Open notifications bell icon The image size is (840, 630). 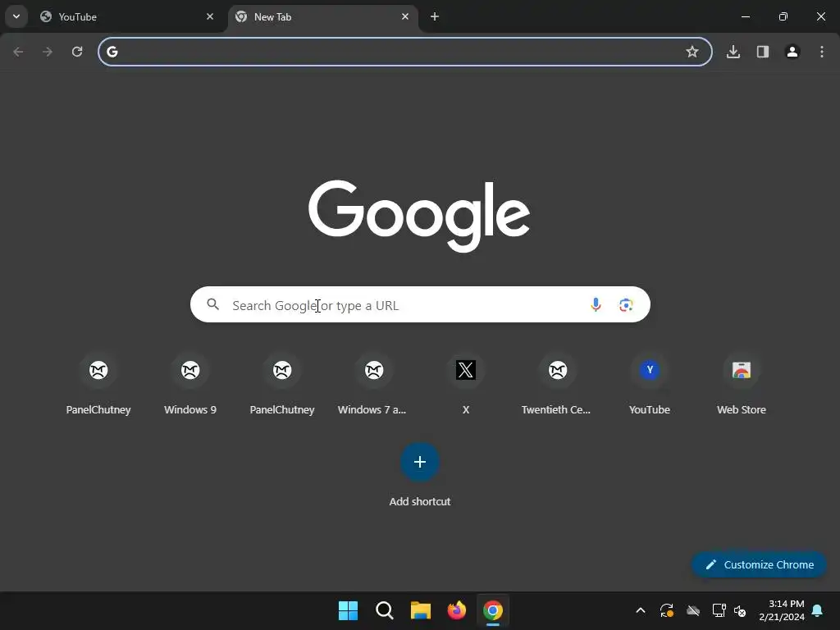click(818, 610)
